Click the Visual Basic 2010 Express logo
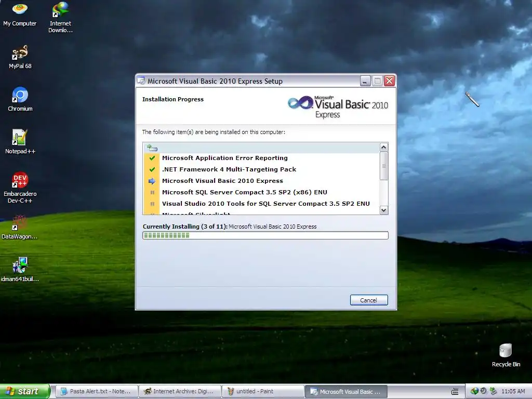This screenshot has width=532, height=399. point(338,107)
